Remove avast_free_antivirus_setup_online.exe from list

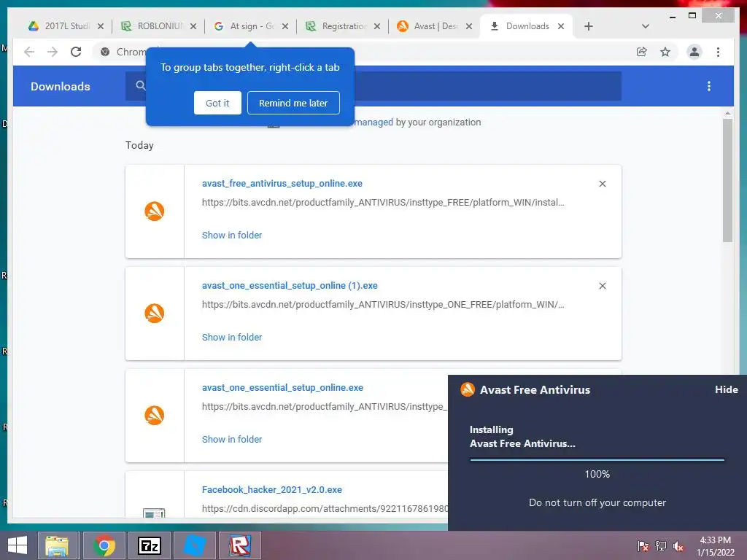coord(602,184)
